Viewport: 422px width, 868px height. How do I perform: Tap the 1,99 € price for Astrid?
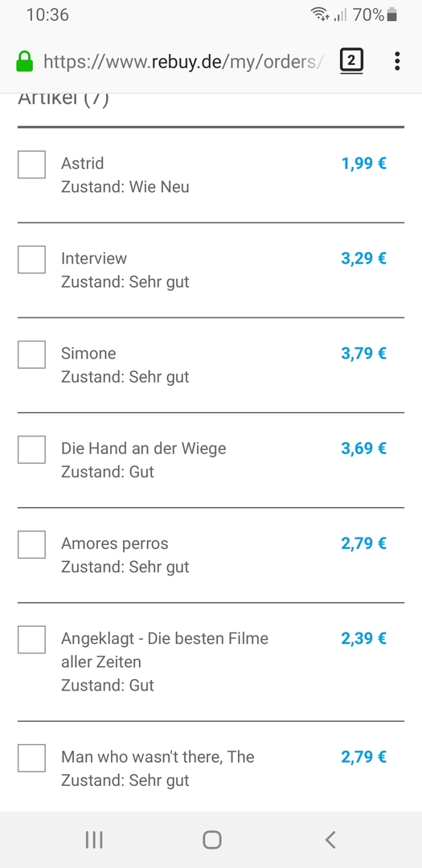(x=363, y=163)
